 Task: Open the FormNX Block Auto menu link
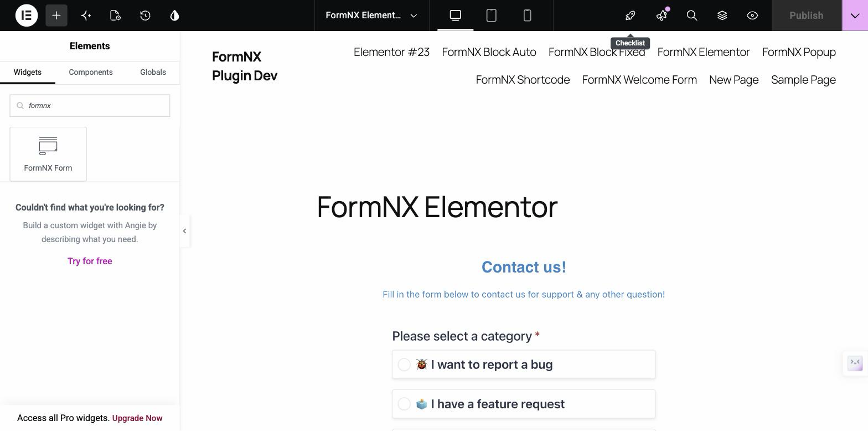(489, 52)
